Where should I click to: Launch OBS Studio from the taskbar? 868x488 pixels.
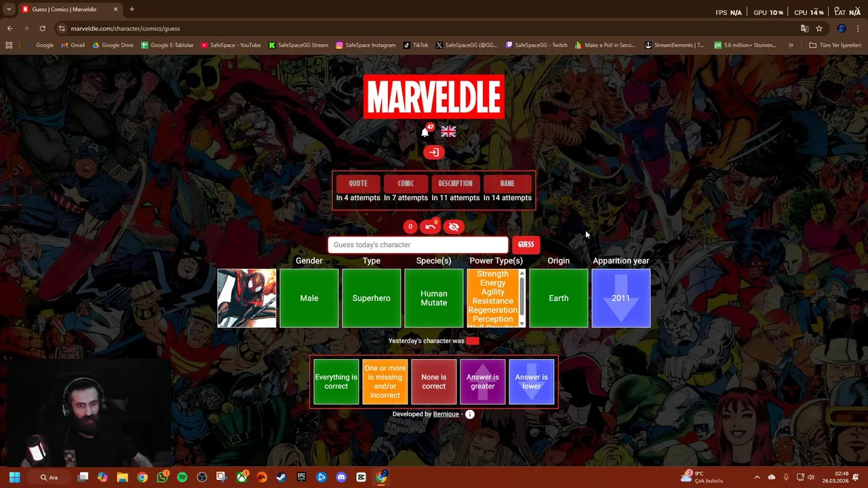(x=201, y=477)
